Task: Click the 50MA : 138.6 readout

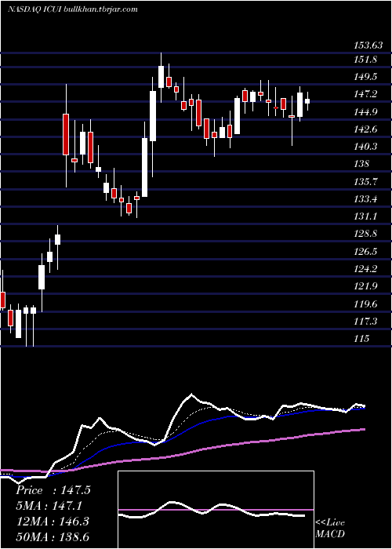Action: point(53,537)
